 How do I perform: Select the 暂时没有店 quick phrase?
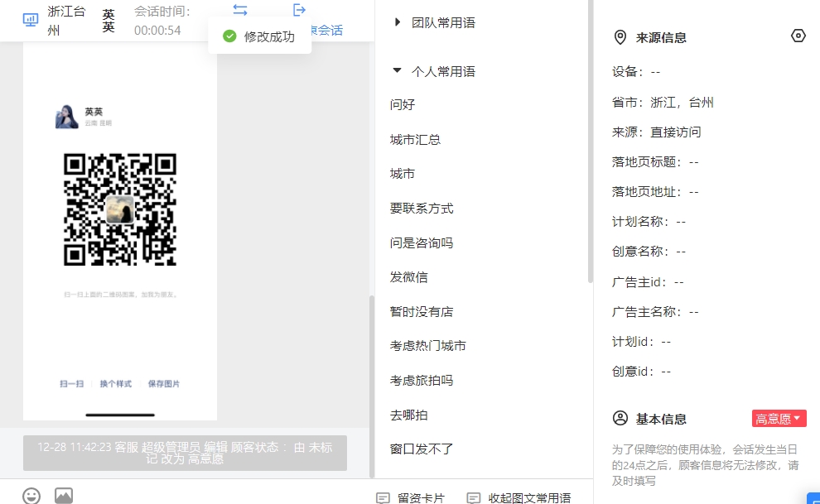click(422, 312)
